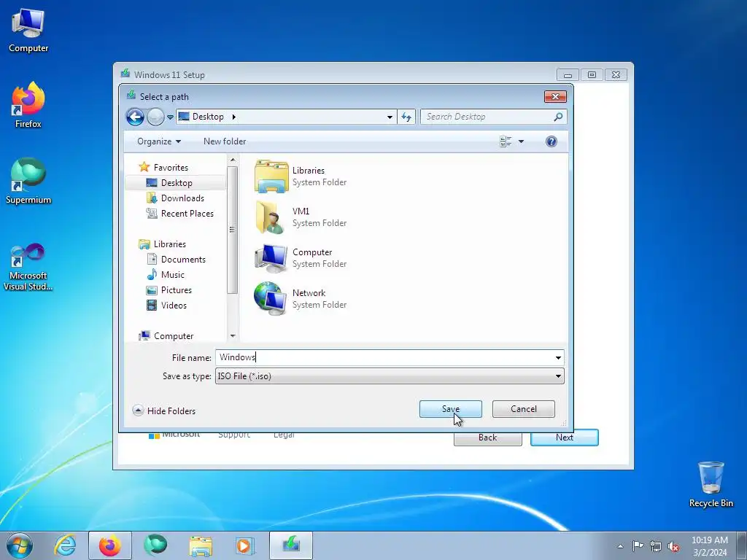The image size is (747, 560).
Task: Open Recycle Bin on desktop
Action: click(x=711, y=484)
